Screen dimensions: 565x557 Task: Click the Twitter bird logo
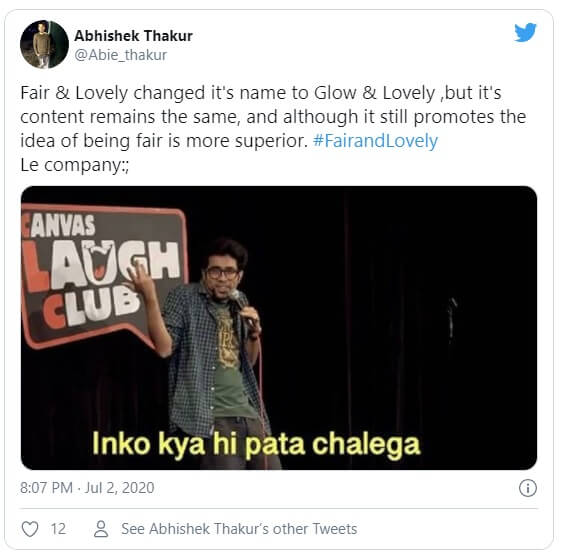coord(525,32)
